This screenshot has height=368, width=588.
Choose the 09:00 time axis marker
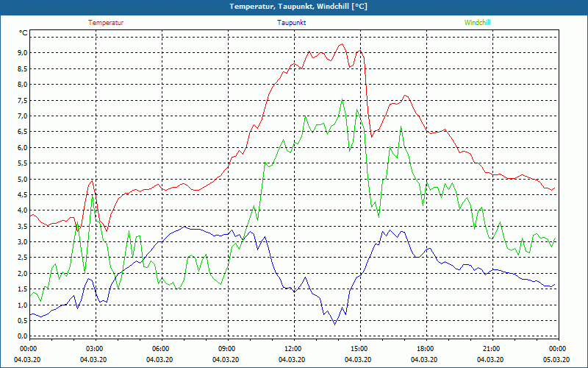[x=226, y=349]
